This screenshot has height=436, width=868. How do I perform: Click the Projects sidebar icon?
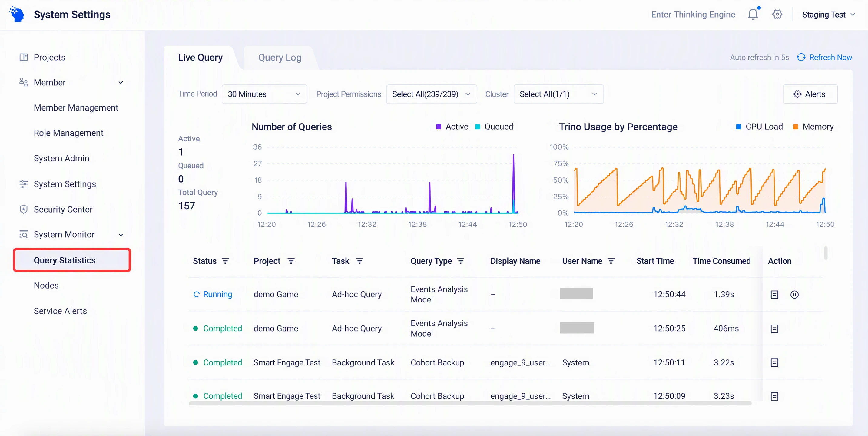24,57
